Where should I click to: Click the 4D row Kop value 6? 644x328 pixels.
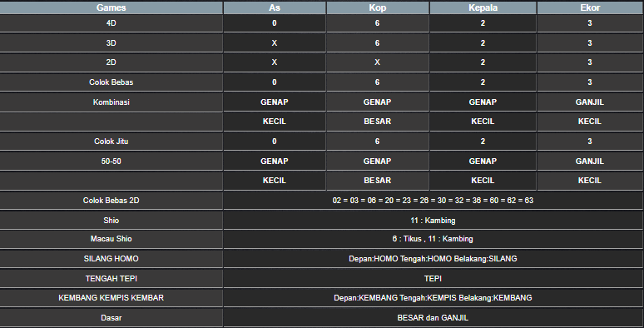coord(378,23)
